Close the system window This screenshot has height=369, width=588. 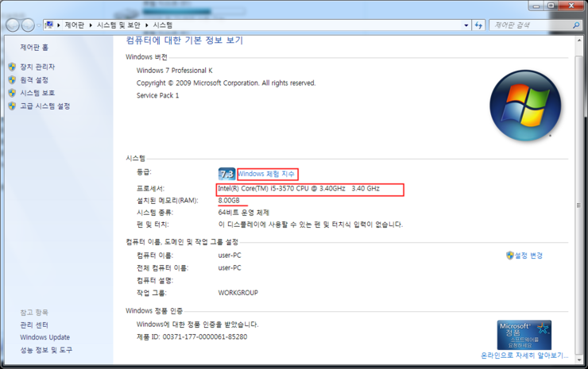[571, 6]
